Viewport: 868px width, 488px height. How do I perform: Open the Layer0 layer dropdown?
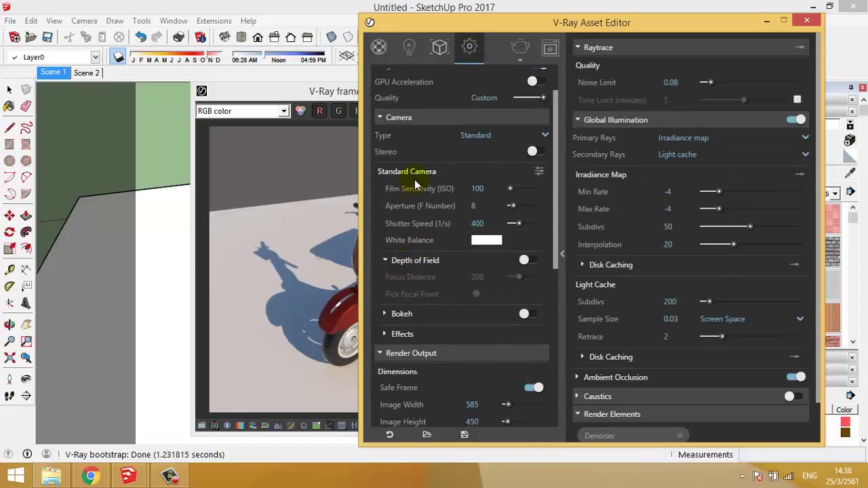[53, 58]
